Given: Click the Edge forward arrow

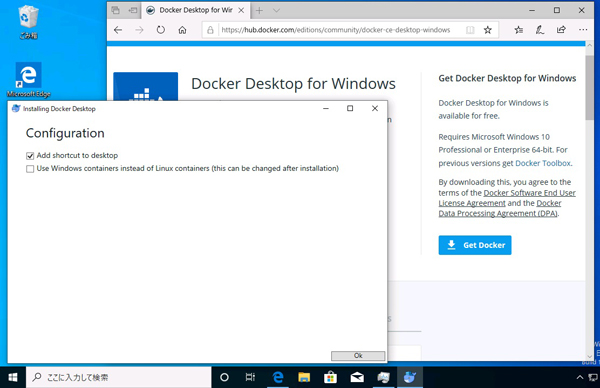Looking at the screenshot, I should point(139,30).
